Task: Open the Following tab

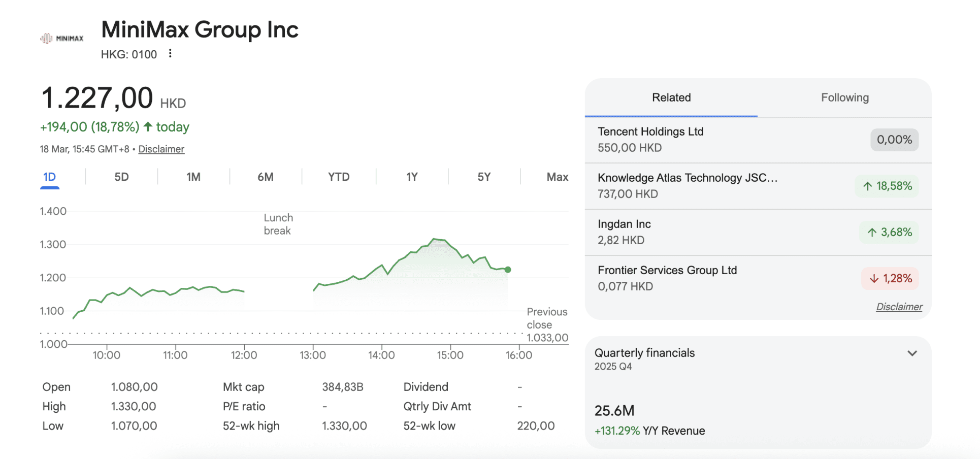Action: [x=844, y=97]
